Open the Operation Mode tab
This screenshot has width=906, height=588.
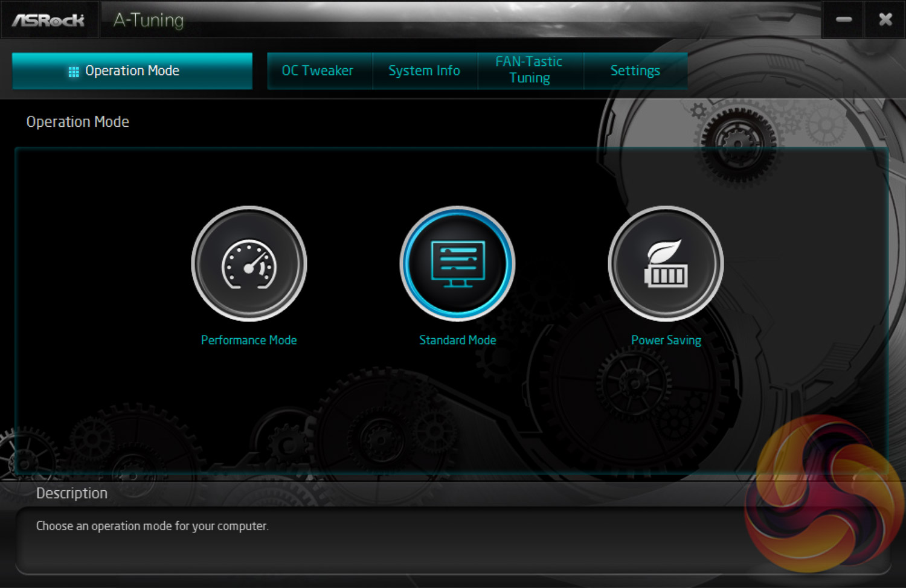[132, 71]
